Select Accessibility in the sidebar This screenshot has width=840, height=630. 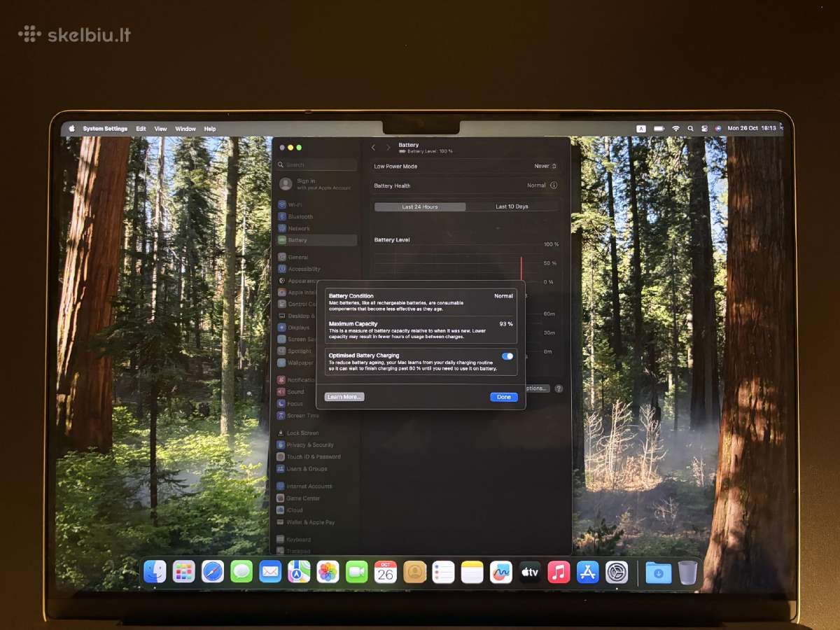(x=316, y=269)
